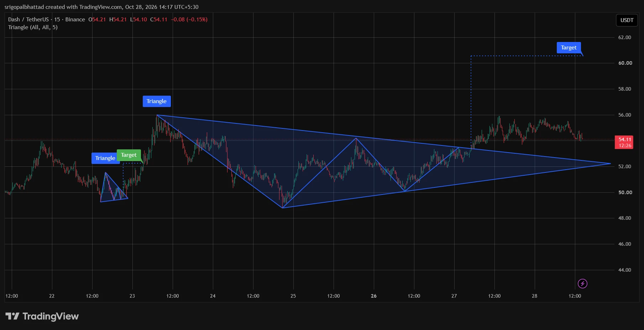Screen dimensions: 644x330
Task: Select the 28 date on time axis
Action: click(534, 296)
